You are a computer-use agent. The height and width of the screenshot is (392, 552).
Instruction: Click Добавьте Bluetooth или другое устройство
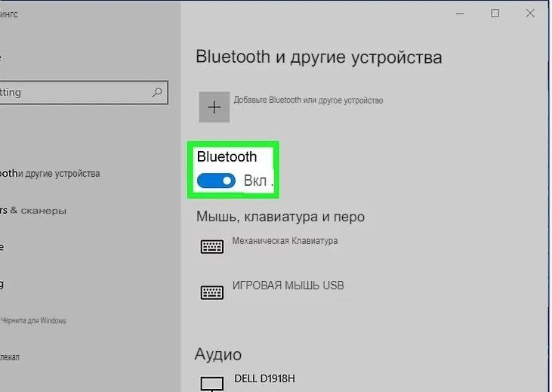coord(308,100)
